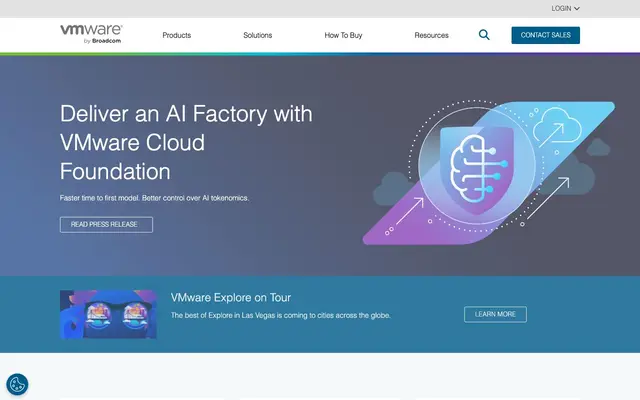This screenshot has width=640, height=400.
Task: Click 'The best of Explore in Las Vegas' text
Action: coord(280,316)
